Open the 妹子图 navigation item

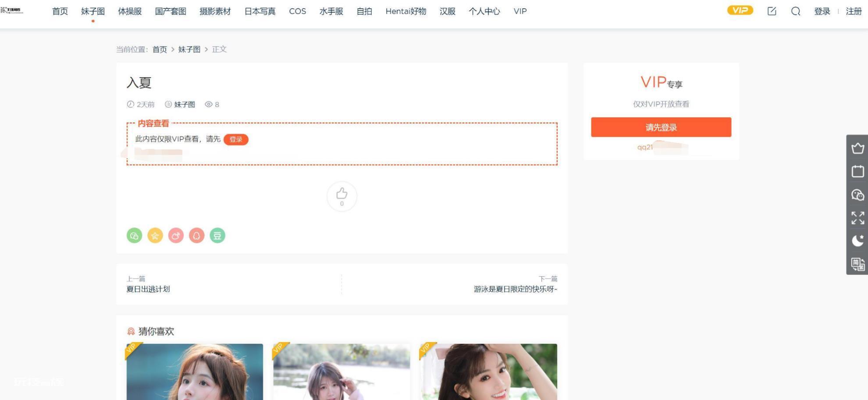click(93, 11)
